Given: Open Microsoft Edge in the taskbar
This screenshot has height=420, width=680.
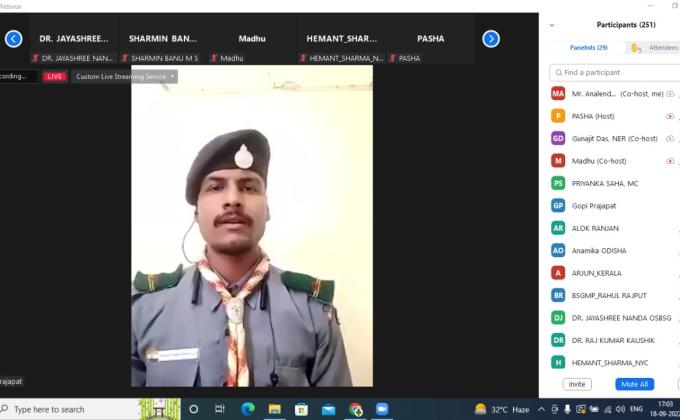Looking at the screenshot, I should [248, 409].
